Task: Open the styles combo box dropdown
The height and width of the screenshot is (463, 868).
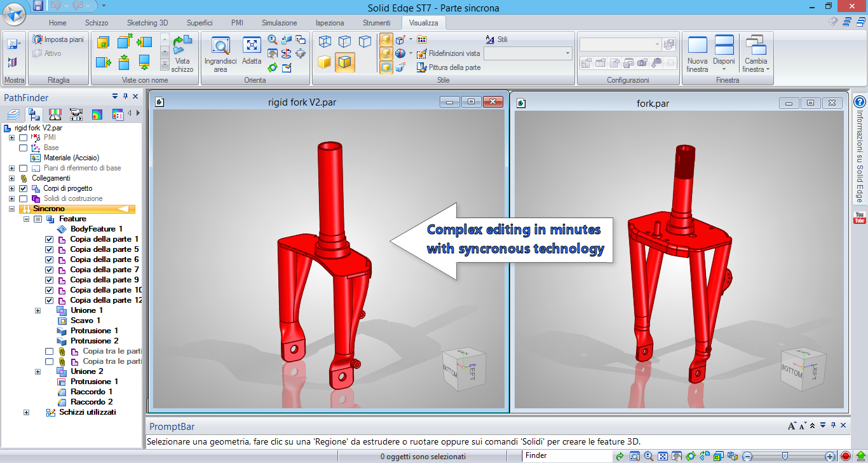Action: click(x=567, y=54)
